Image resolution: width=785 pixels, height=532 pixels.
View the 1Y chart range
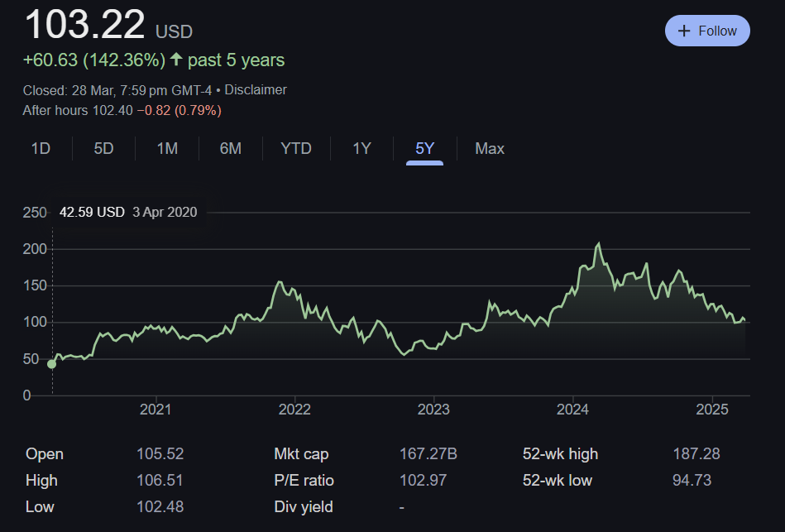point(361,149)
